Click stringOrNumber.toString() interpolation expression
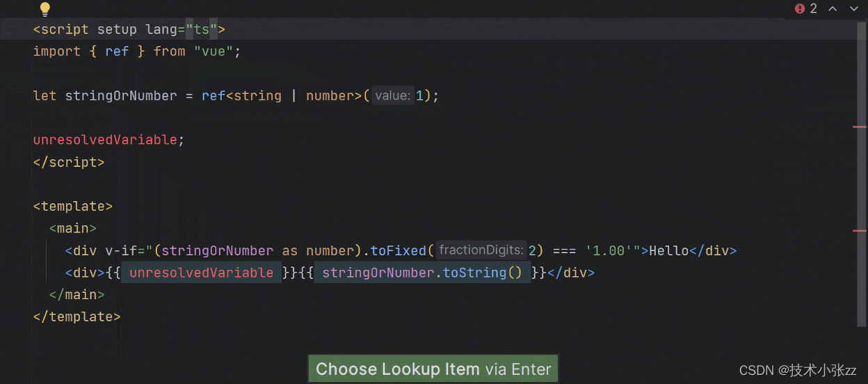The height and width of the screenshot is (384, 868). click(422, 273)
